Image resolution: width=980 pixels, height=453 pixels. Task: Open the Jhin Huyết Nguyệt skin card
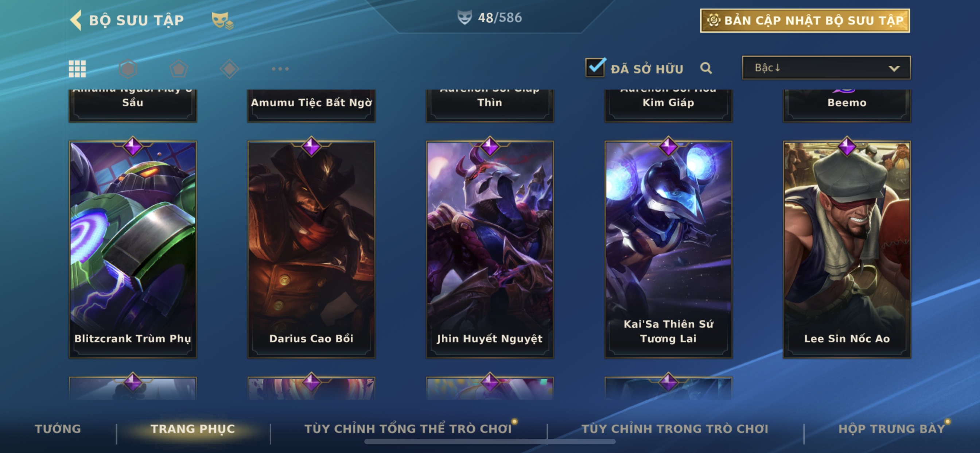coord(490,249)
